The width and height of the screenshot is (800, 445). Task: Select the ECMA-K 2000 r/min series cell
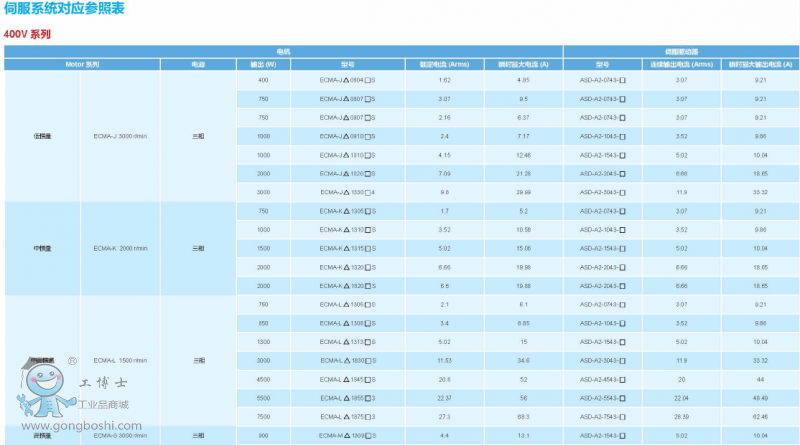click(x=120, y=248)
